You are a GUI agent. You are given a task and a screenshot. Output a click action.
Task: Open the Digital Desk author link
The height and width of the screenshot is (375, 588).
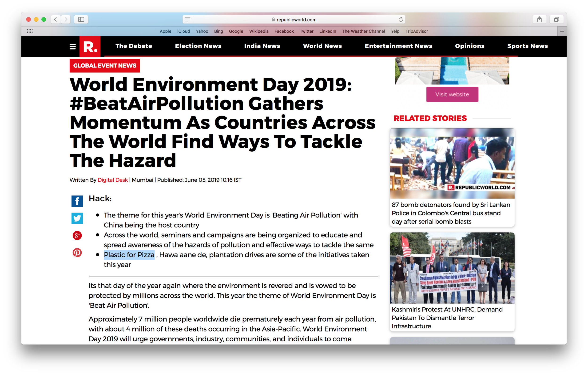point(113,180)
